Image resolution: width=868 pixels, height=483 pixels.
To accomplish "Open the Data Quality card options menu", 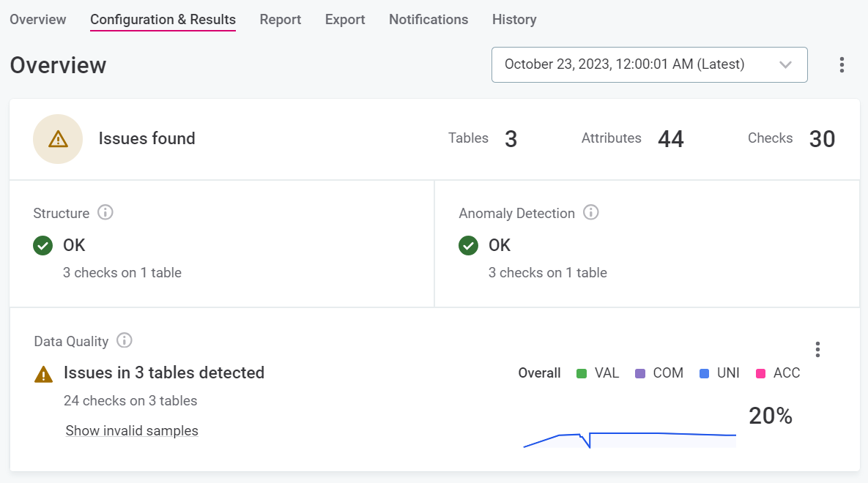I will tap(817, 349).
